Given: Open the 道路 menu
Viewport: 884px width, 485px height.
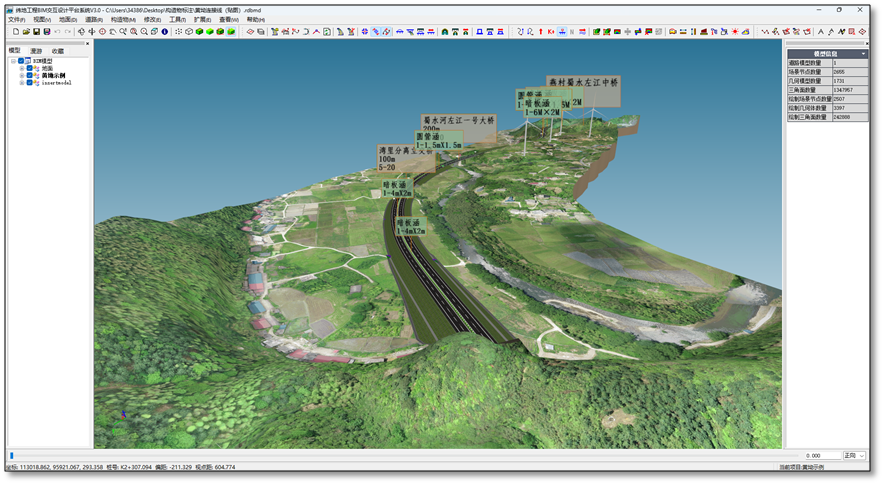Looking at the screenshot, I should [x=94, y=19].
